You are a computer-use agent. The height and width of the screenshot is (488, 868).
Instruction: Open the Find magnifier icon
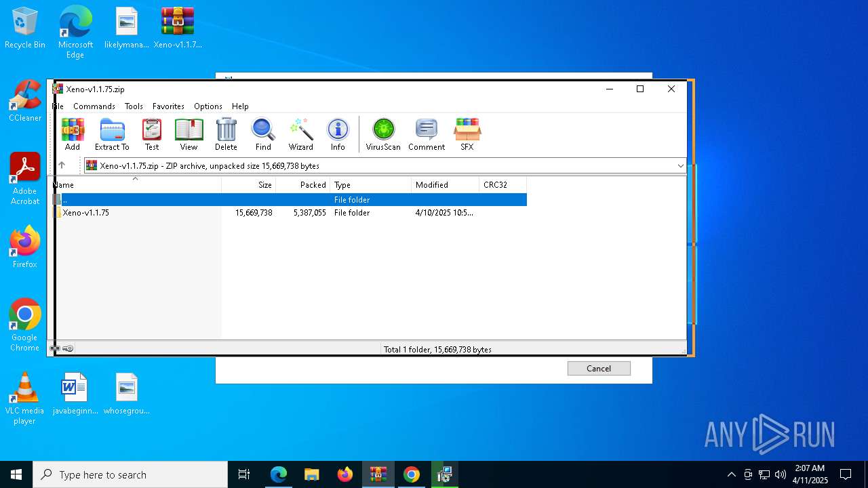coord(263,134)
